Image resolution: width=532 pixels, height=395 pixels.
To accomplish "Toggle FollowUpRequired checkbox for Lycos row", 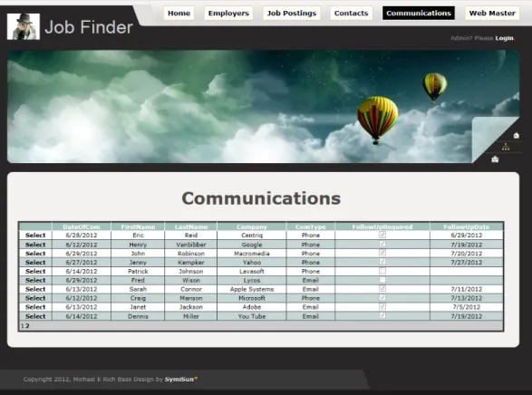I will (382, 280).
